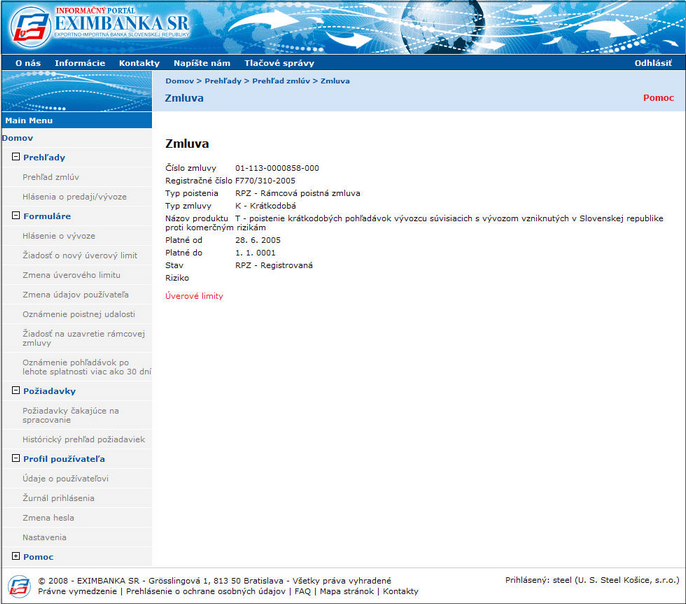Image resolution: width=686 pixels, height=604 pixels.
Task: Open Zmena hesla in sidebar
Action: (x=48, y=518)
